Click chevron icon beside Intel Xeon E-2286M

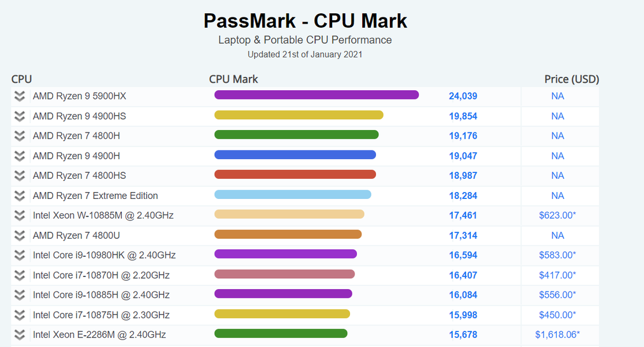(20, 335)
